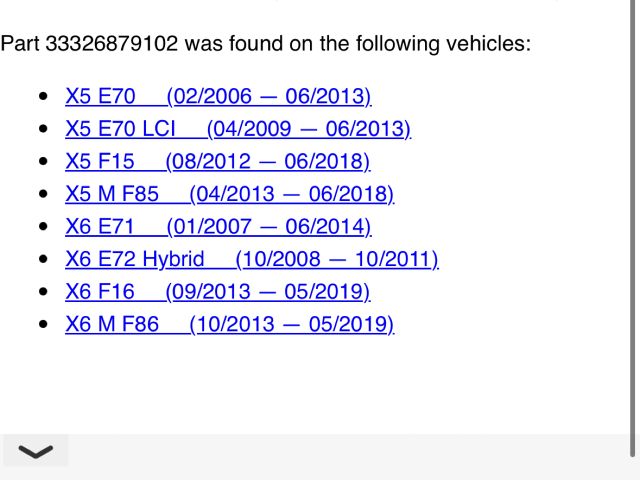Select the X5 F15 vehicle link
Viewport: 640px width, 480px height.
tap(99, 162)
